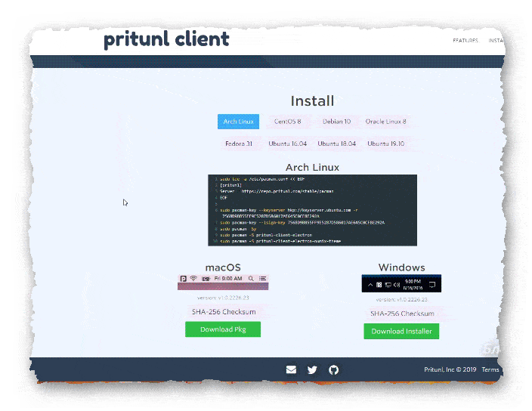Open the GitHub icon in footer

click(333, 369)
